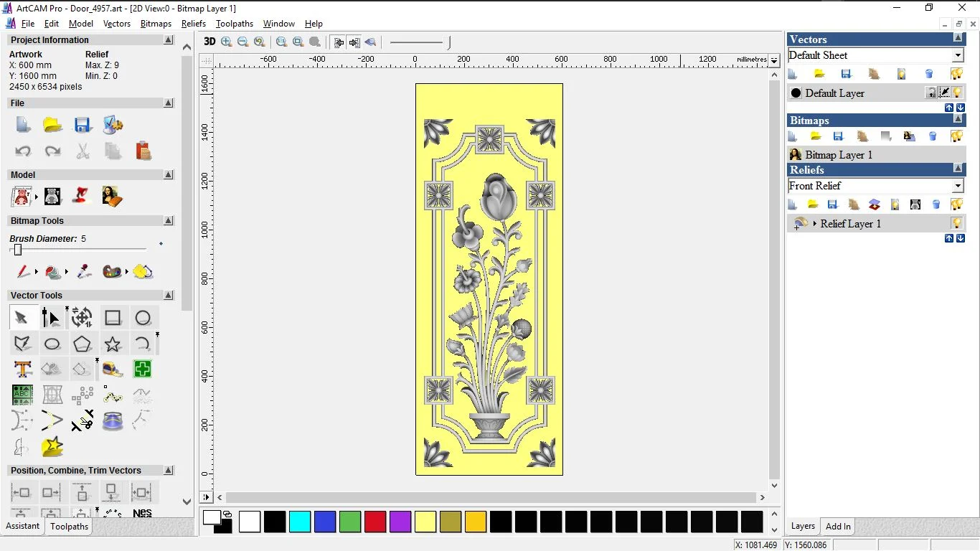Toggle lock icon on Default Layer
Viewport: 980px width, 551px height.
[930, 93]
